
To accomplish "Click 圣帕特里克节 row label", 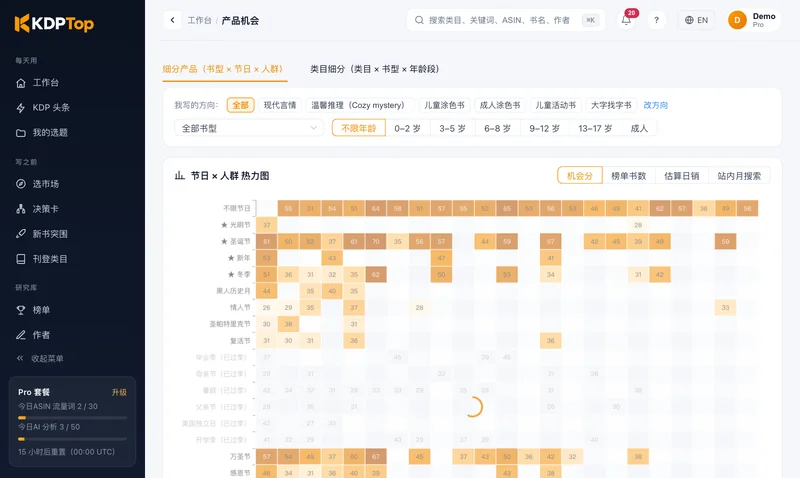I will pos(230,324).
